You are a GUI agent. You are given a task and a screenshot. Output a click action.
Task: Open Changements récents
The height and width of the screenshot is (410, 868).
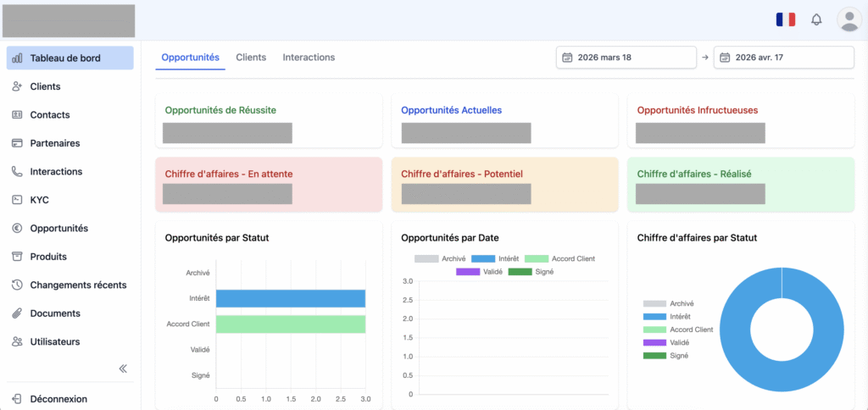[70, 285]
